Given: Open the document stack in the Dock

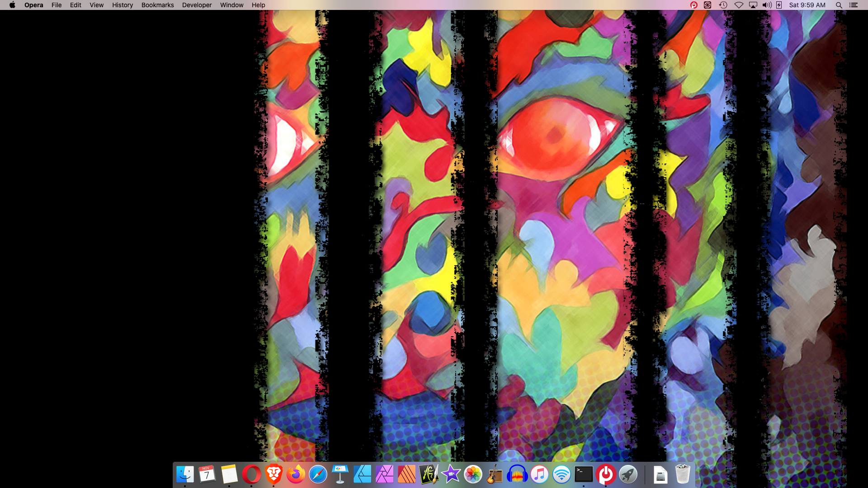Looking at the screenshot, I should 660,474.
